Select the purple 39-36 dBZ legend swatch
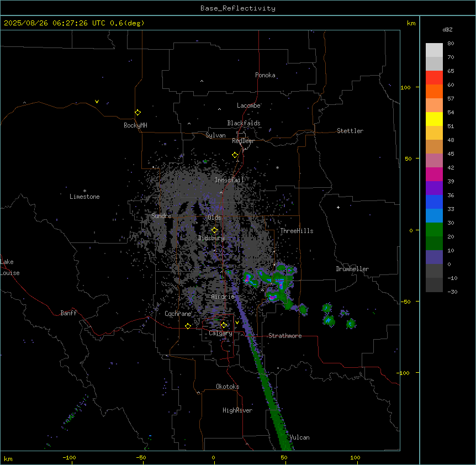The width and height of the screenshot is (476, 465). point(434,188)
